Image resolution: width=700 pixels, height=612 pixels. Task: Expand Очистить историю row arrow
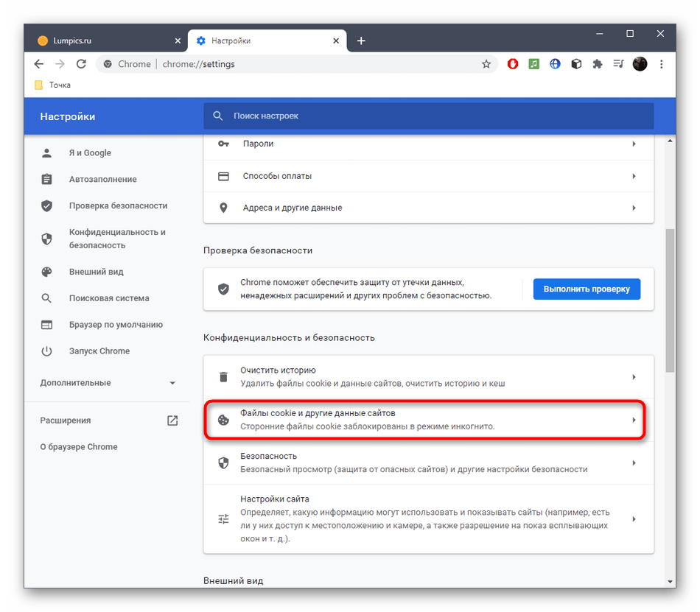pyautogui.click(x=634, y=377)
